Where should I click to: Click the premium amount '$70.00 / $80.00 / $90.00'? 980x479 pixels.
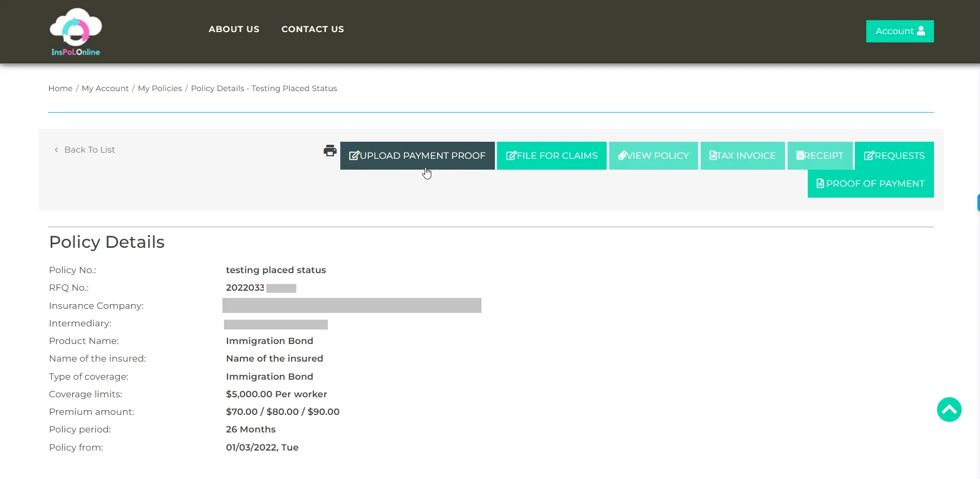tap(282, 412)
